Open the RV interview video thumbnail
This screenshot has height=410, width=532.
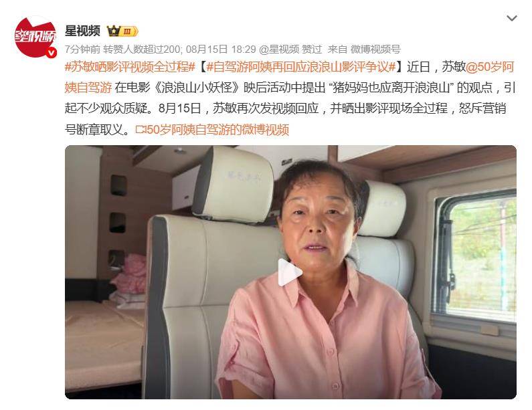(290, 272)
